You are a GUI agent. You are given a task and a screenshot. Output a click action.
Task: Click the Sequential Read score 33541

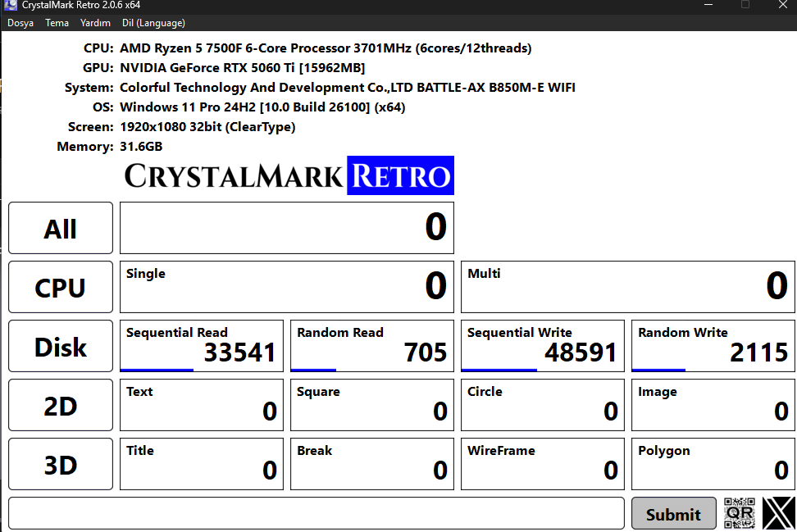click(239, 352)
